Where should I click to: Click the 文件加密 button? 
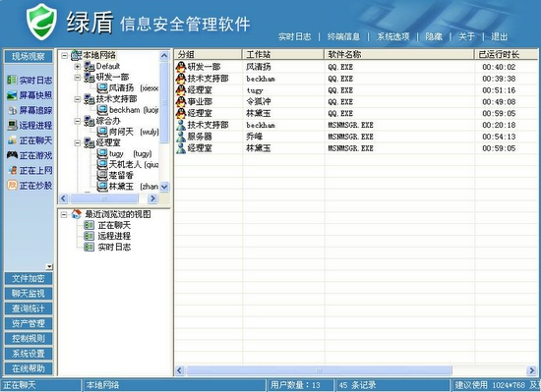pos(29,278)
